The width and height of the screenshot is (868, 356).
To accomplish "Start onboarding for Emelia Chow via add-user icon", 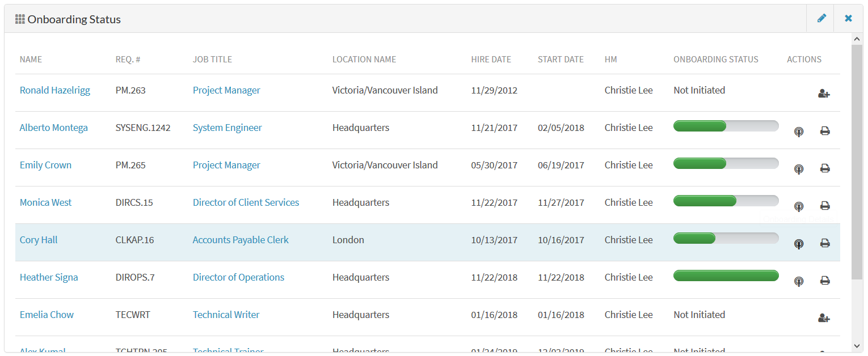I will pyautogui.click(x=824, y=318).
